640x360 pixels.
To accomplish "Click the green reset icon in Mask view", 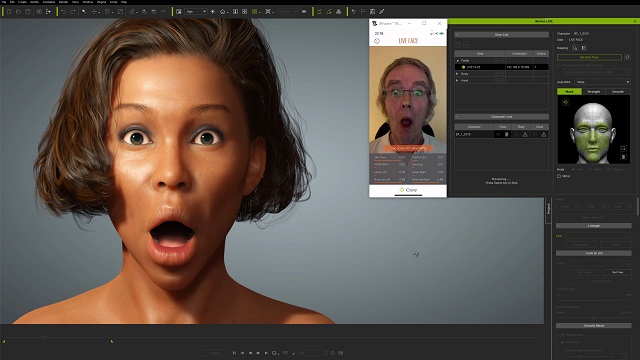I will pos(566,102).
